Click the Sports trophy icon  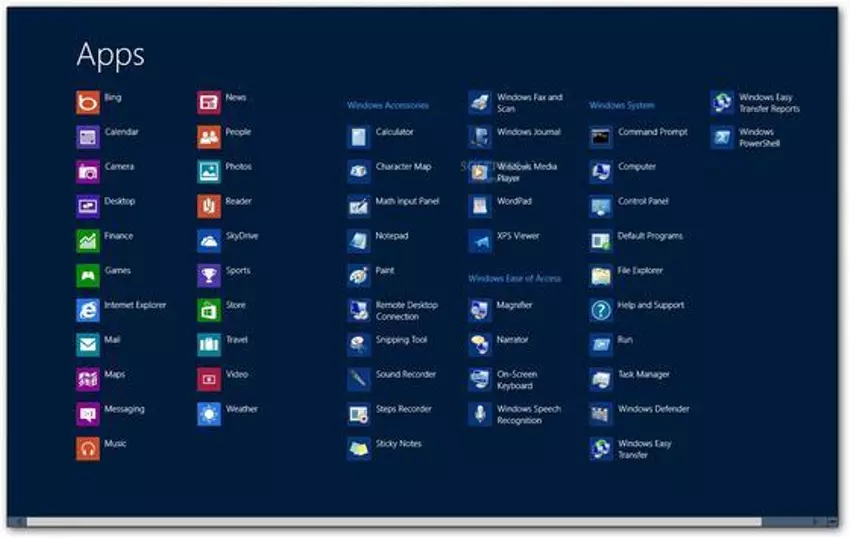pos(209,276)
